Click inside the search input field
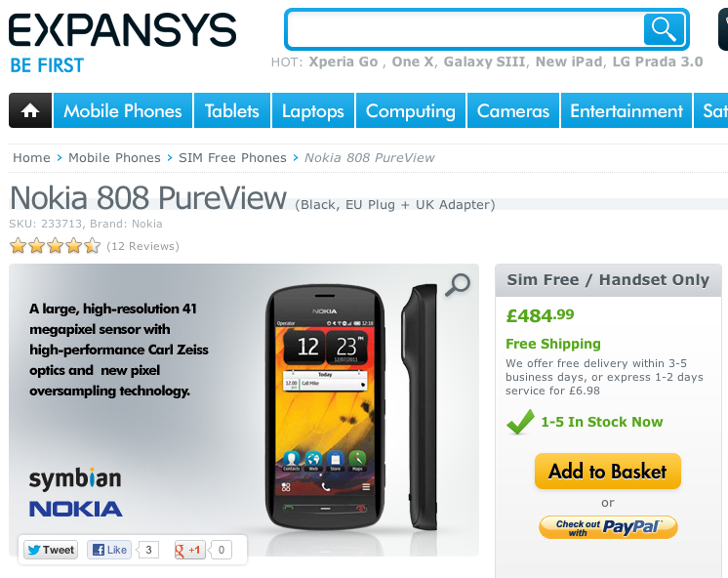This screenshot has width=728, height=578. coord(465,29)
